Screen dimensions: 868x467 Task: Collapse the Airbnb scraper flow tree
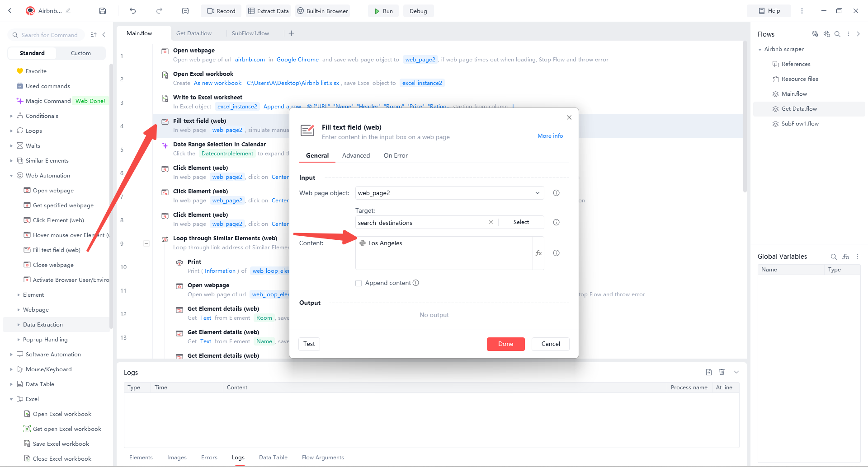(x=760, y=49)
